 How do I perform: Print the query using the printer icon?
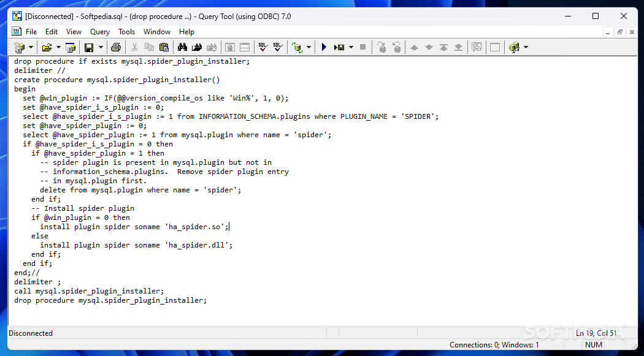pos(116,47)
